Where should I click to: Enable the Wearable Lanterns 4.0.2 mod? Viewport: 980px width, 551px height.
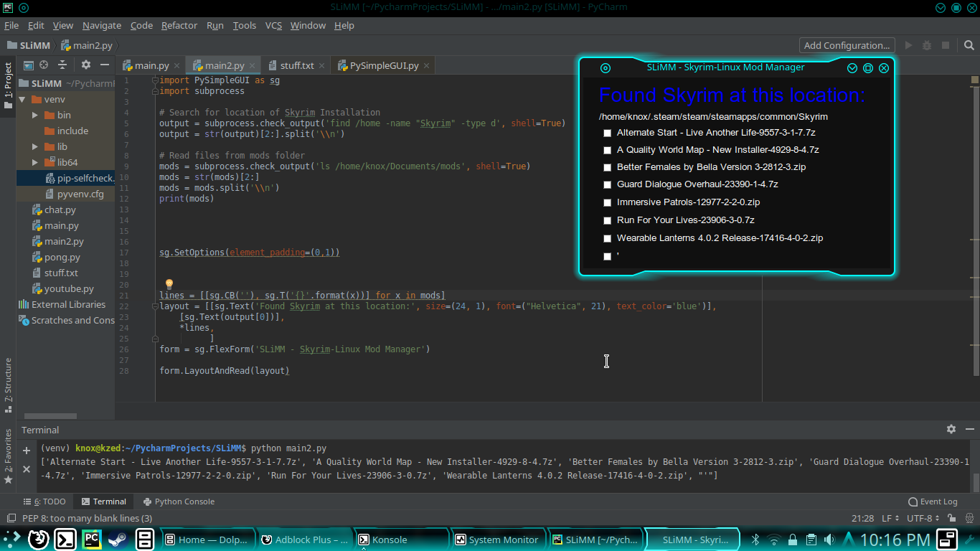607,238
